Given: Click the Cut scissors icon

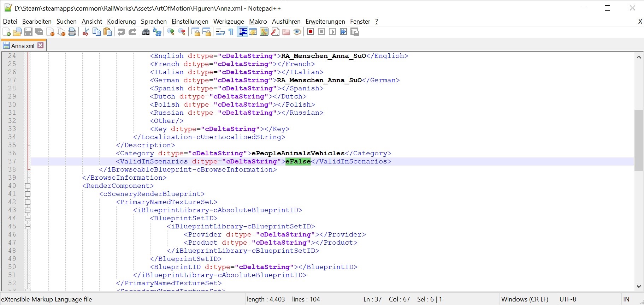Looking at the screenshot, I should click(85, 32).
